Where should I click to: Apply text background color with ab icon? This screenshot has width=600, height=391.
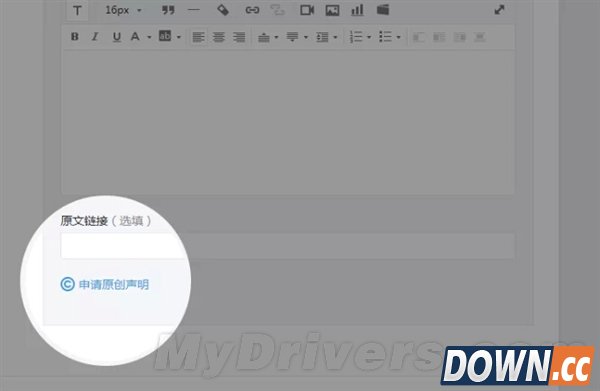[165, 36]
